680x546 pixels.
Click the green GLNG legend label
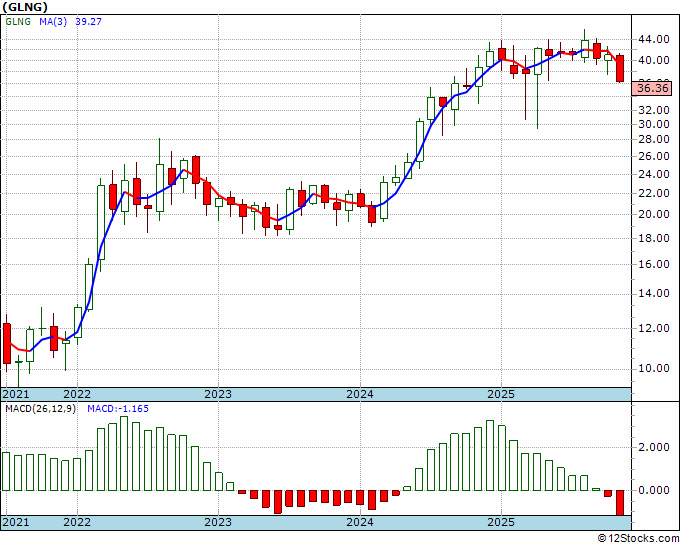18,21
